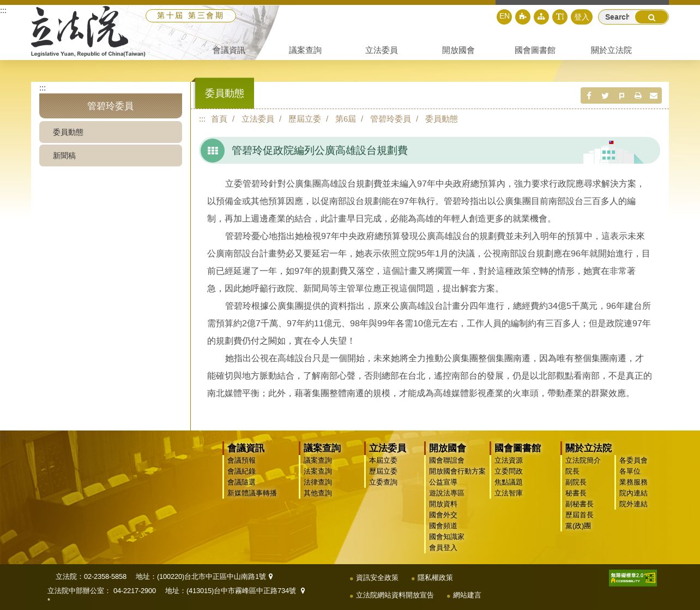Image resolution: width=700 pixels, height=610 pixels.
Task: Share page on Facebook
Action: tap(589, 95)
